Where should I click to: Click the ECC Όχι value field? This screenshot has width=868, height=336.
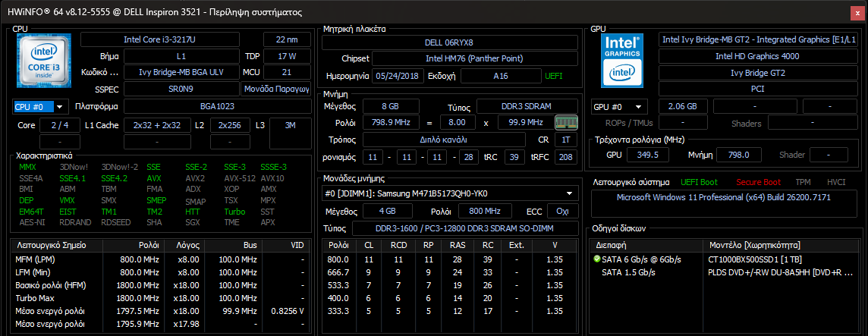point(562,211)
